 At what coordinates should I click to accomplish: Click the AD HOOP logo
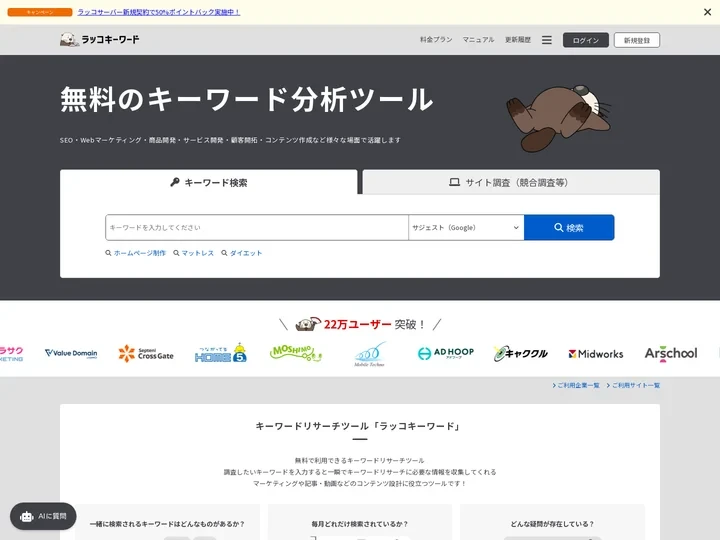[445, 353]
